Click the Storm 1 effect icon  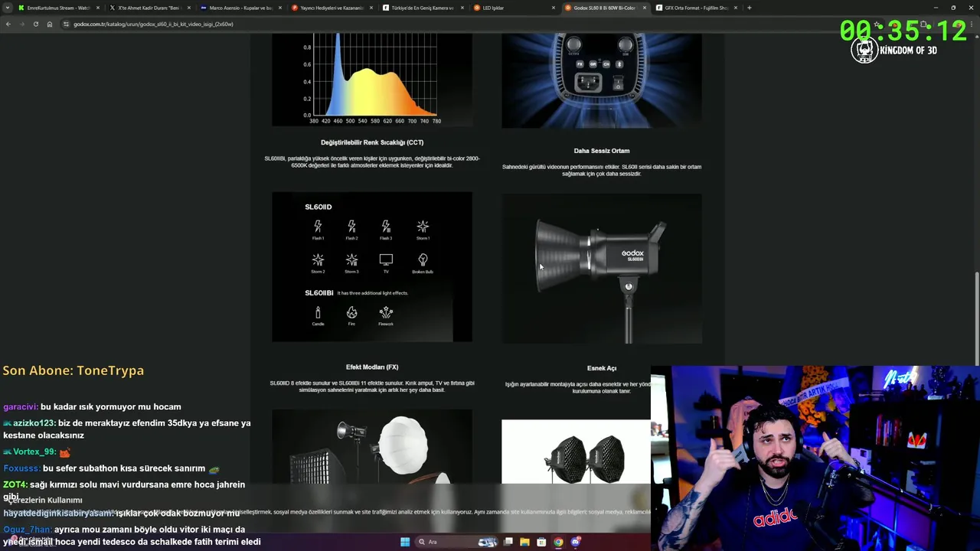[x=423, y=229]
